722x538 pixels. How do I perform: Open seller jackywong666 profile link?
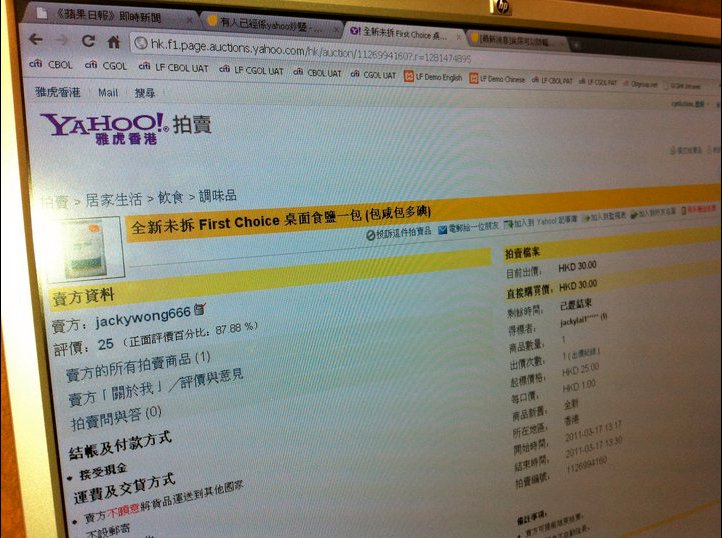[143, 317]
